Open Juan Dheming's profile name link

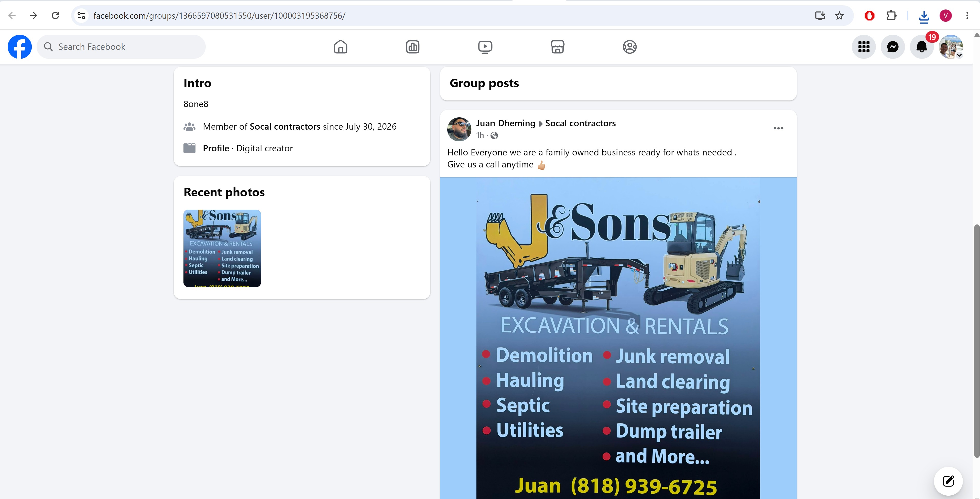pyautogui.click(x=506, y=123)
